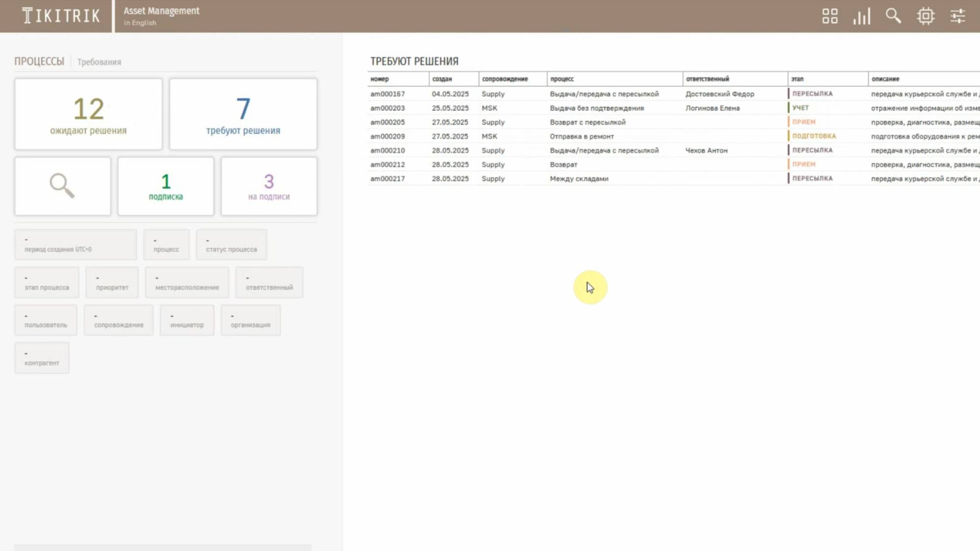Image resolution: width=980 pixels, height=551 pixels.
Task: Switch to the Требования tab
Action: tap(99, 62)
